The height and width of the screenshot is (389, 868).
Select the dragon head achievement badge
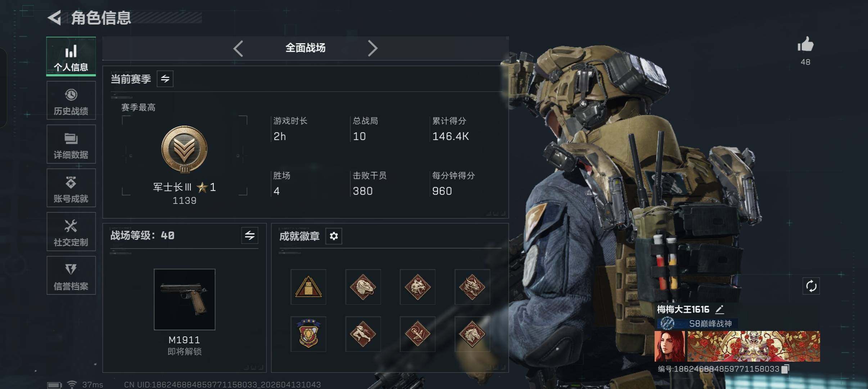click(x=472, y=287)
